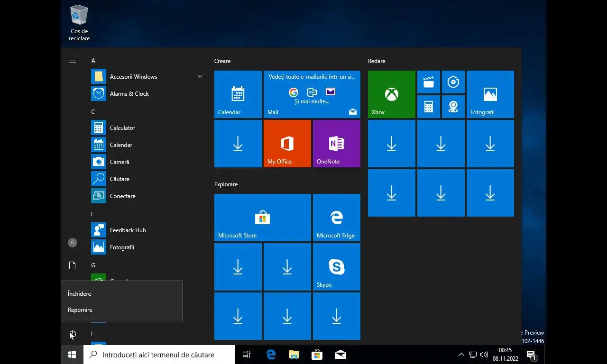Viewport: 607px width, 364px height.
Task: Open the small webcam Camera tile
Action: pyautogui.click(x=453, y=107)
